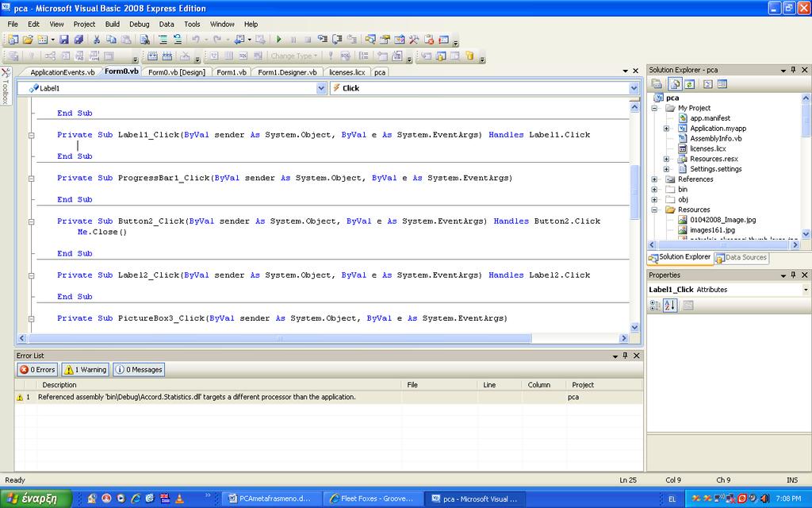This screenshot has height=508, width=812.
Task: Click the Step Into debug icon
Action: [322, 40]
